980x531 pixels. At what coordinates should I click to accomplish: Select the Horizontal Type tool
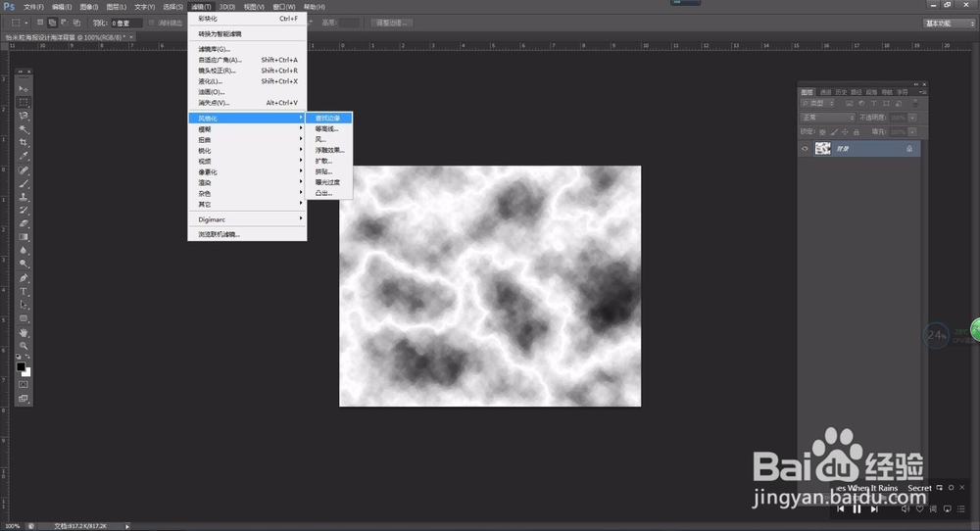pyautogui.click(x=24, y=292)
